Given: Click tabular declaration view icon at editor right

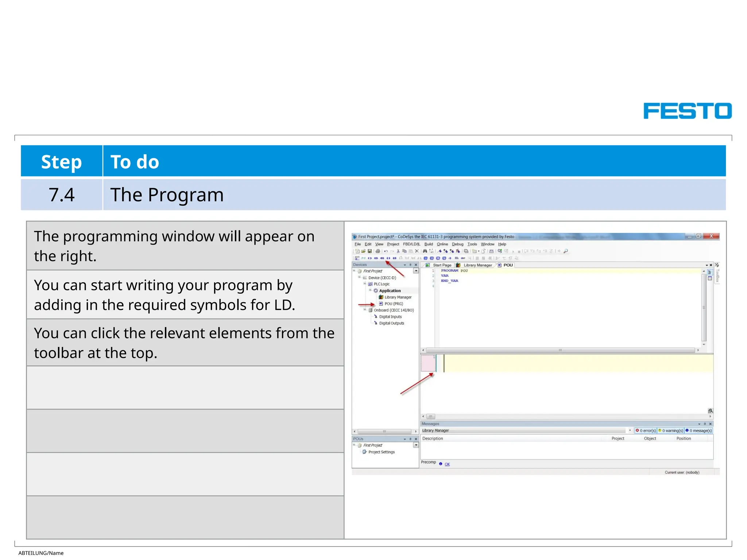Looking at the screenshot, I should 710,279.
